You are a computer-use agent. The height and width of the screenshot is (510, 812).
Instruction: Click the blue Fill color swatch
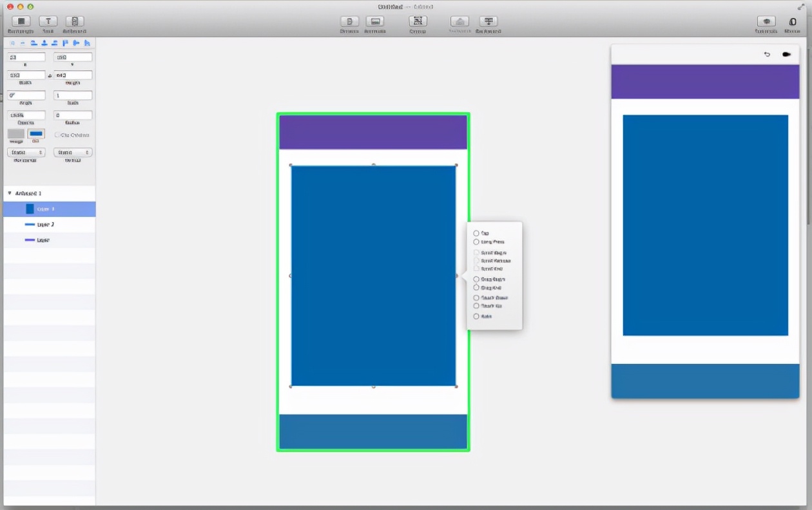point(36,133)
